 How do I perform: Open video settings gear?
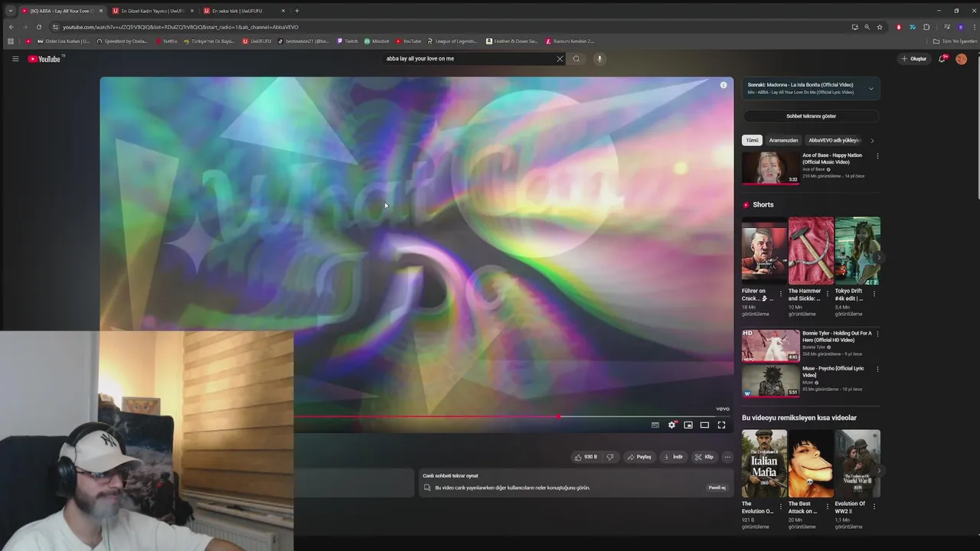[672, 425]
